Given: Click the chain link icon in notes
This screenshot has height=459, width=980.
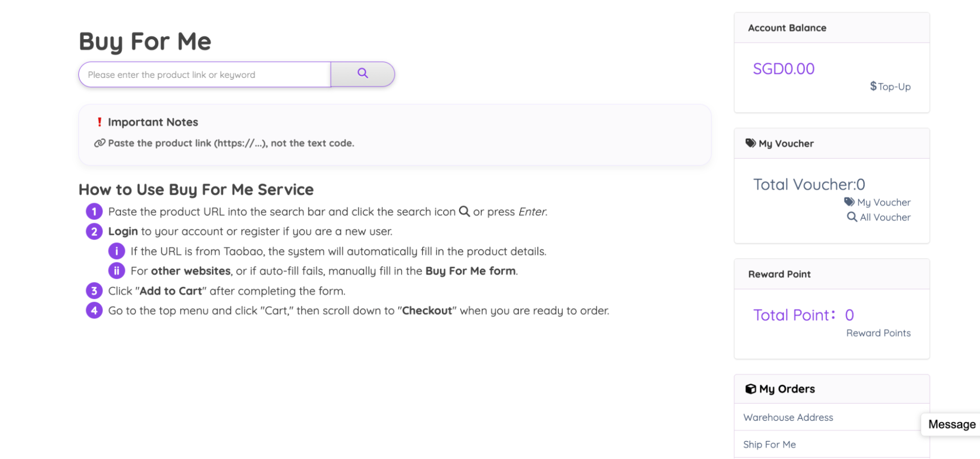Looking at the screenshot, I should 100,143.
